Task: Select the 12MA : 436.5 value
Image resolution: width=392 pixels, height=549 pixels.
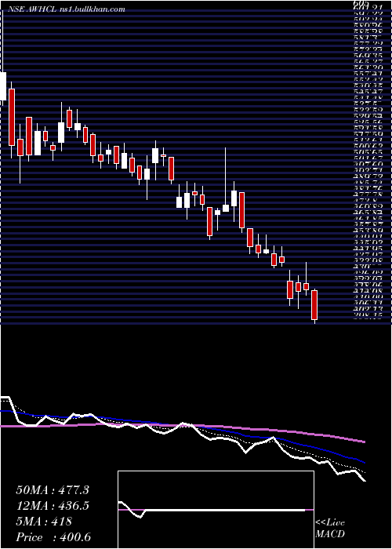Action: click(53, 506)
